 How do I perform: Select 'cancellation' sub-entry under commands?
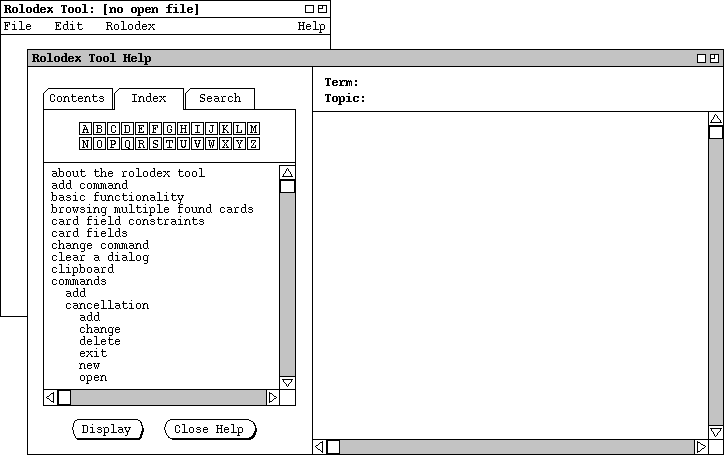tap(107, 305)
